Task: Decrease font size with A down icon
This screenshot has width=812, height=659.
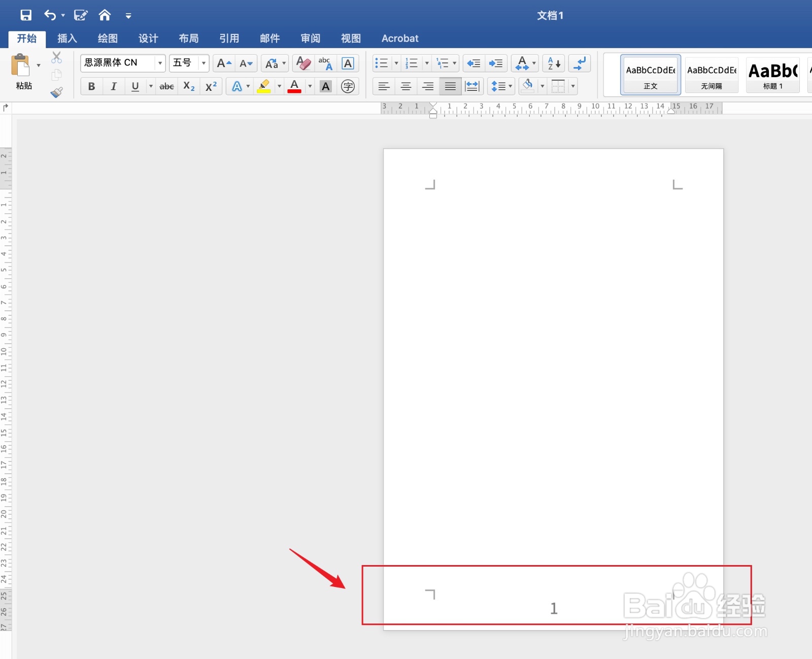Action: 246,63
